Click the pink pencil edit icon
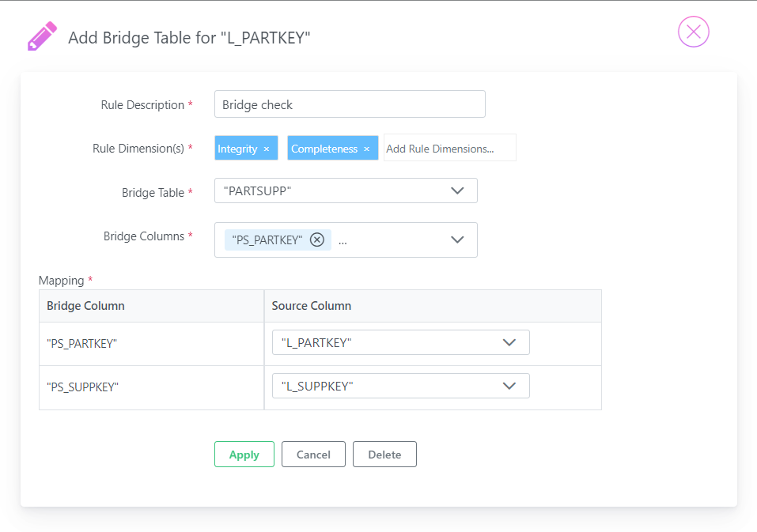This screenshot has width=757, height=532. pyautogui.click(x=42, y=36)
